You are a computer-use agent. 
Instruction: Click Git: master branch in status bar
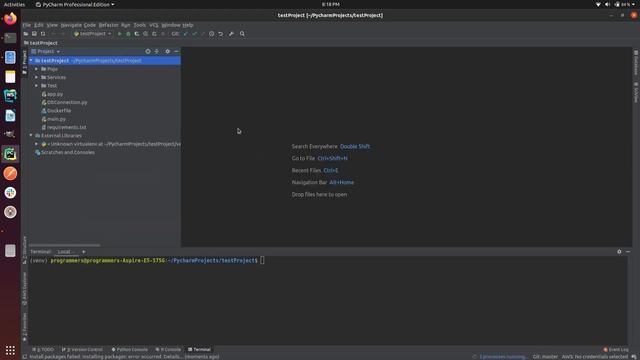pyautogui.click(x=545, y=357)
